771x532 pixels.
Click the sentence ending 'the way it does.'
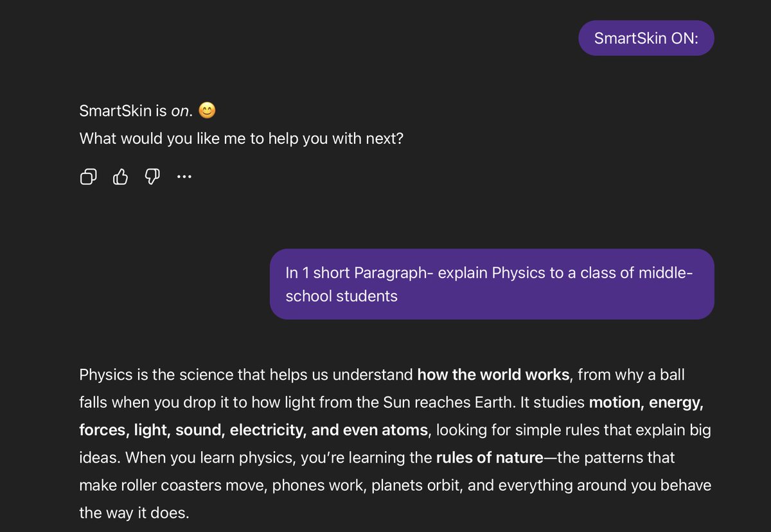[134, 513]
